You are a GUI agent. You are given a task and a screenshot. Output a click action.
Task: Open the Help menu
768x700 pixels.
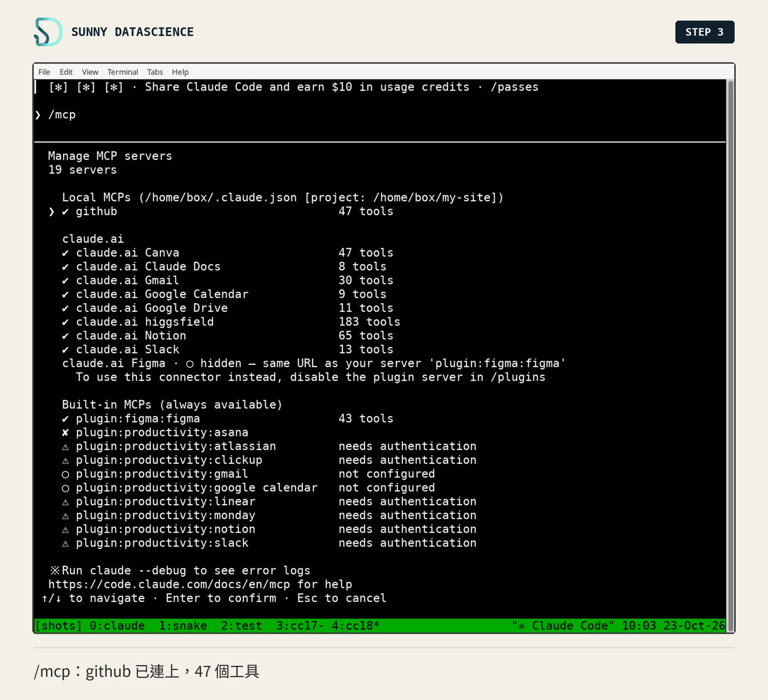click(x=180, y=72)
